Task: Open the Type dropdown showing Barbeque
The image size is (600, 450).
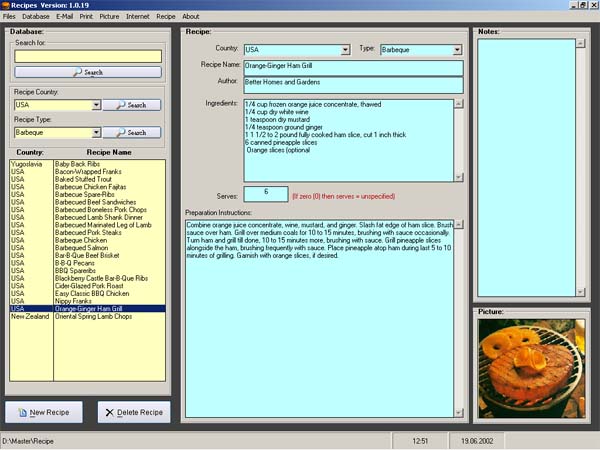Action: point(459,49)
